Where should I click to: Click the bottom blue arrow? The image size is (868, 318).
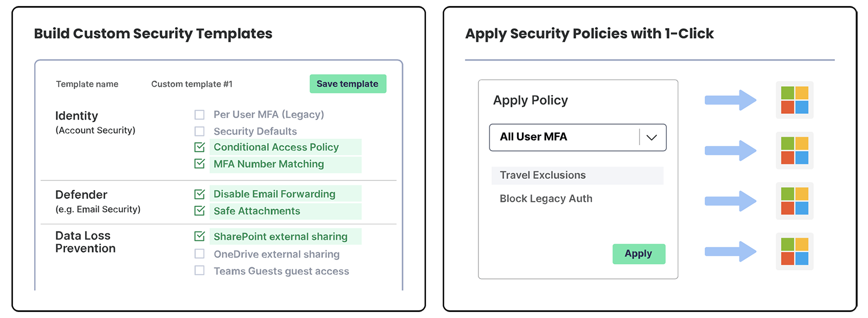730,251
